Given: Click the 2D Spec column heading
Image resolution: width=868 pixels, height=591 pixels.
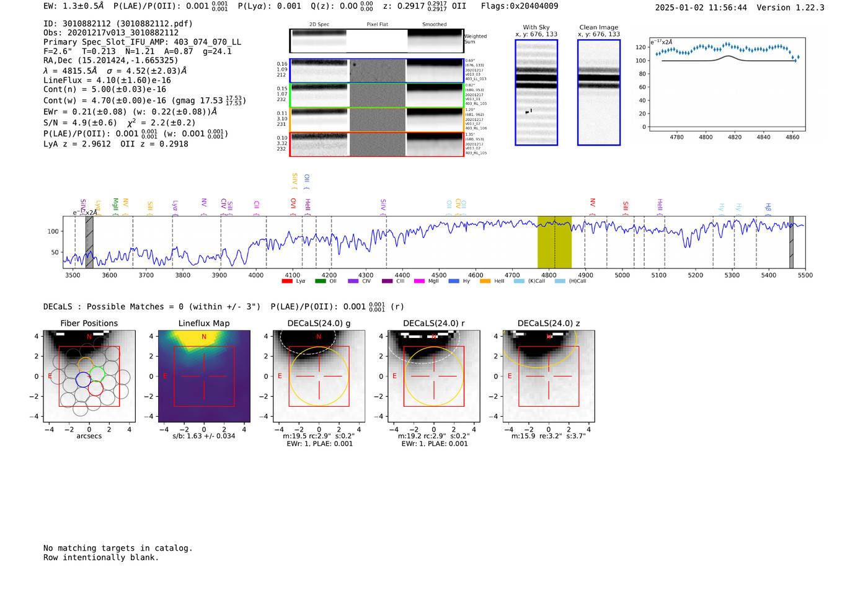Looking at the screenshot, I should pyautogui.click(x=319, y=25).
